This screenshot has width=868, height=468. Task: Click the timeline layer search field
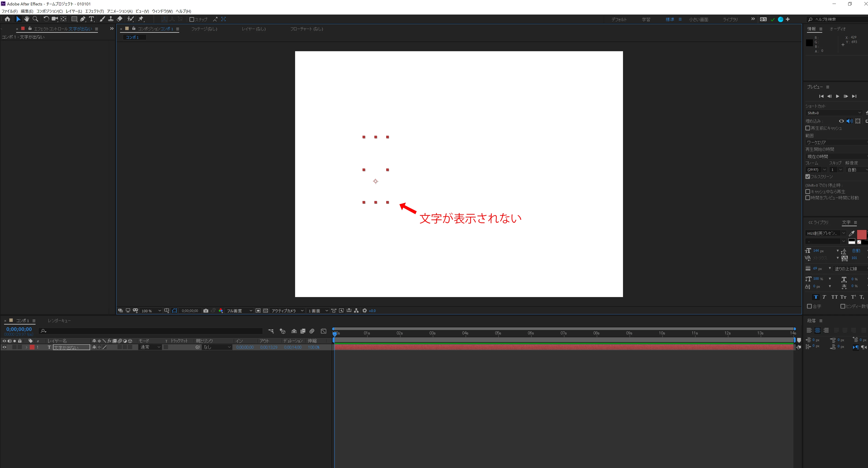pyautogui.click(x=152, y=331)
